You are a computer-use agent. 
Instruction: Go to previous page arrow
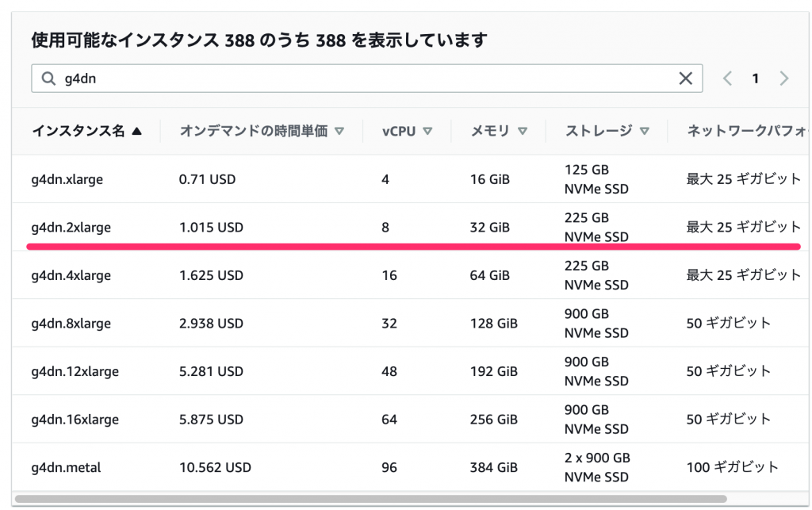(x=727, y=79)
